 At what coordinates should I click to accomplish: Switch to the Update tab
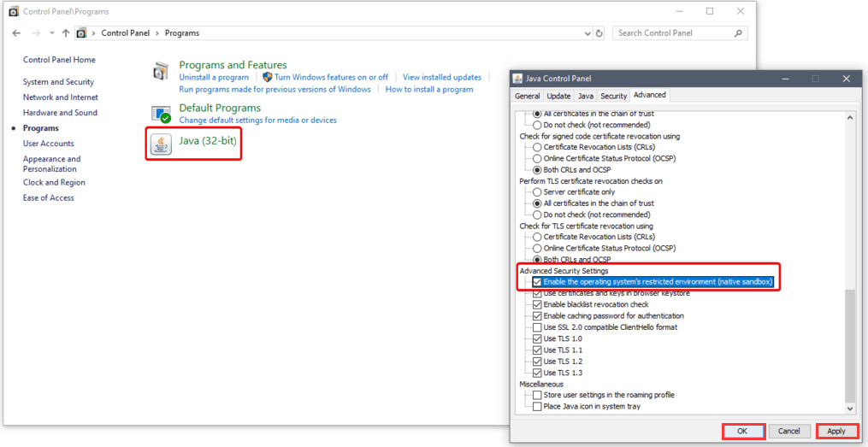coord(558,97)
